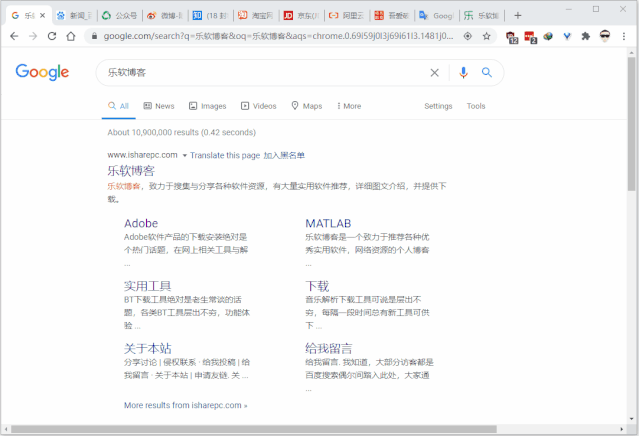Switch to the 淘宝网 tab
639x436 pixels.
pos(256,15)
